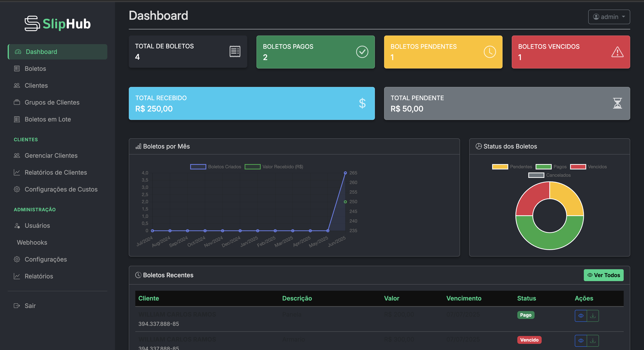
Task: View the Vencido boleto with eye icon
Action: coord(581,340)
